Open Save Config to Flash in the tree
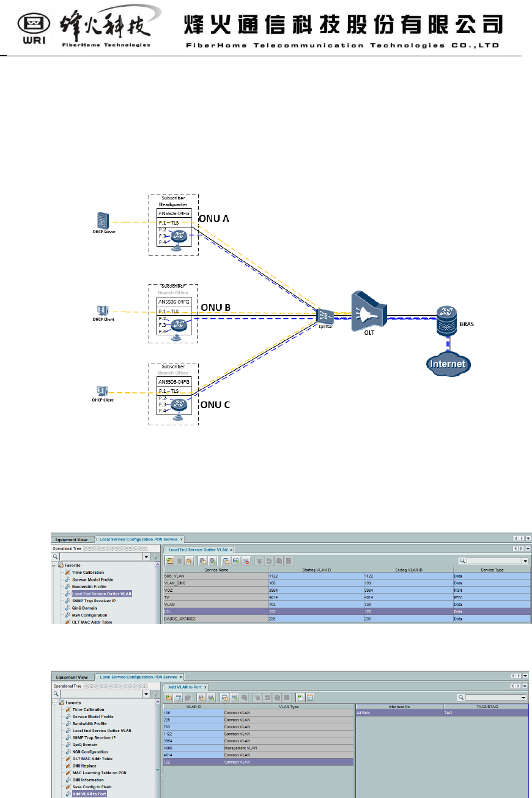Viewport: 532px width, 798px height. 93,787
